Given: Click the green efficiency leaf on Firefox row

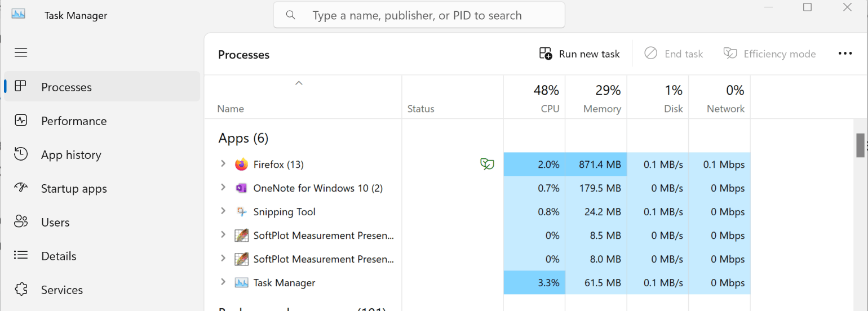Looking at the screenshot, I should click(x=487, y=164).
